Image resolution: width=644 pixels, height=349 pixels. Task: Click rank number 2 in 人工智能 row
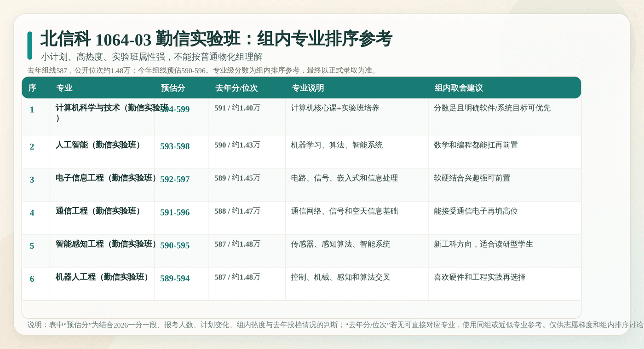[32, 147]
